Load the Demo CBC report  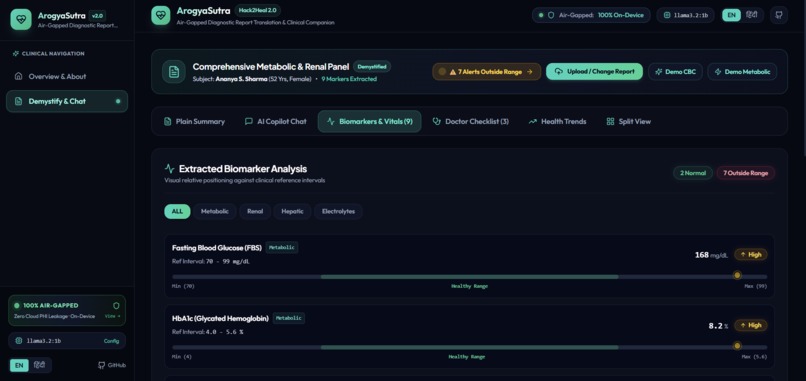[675, 72]
